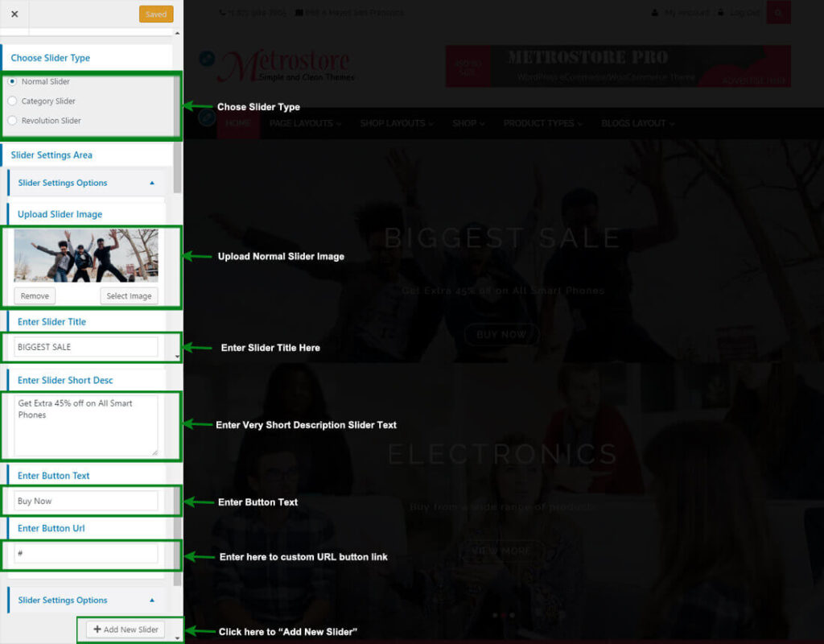
Task: Click the Enter Slider Title input field
Action: [86, 347]
